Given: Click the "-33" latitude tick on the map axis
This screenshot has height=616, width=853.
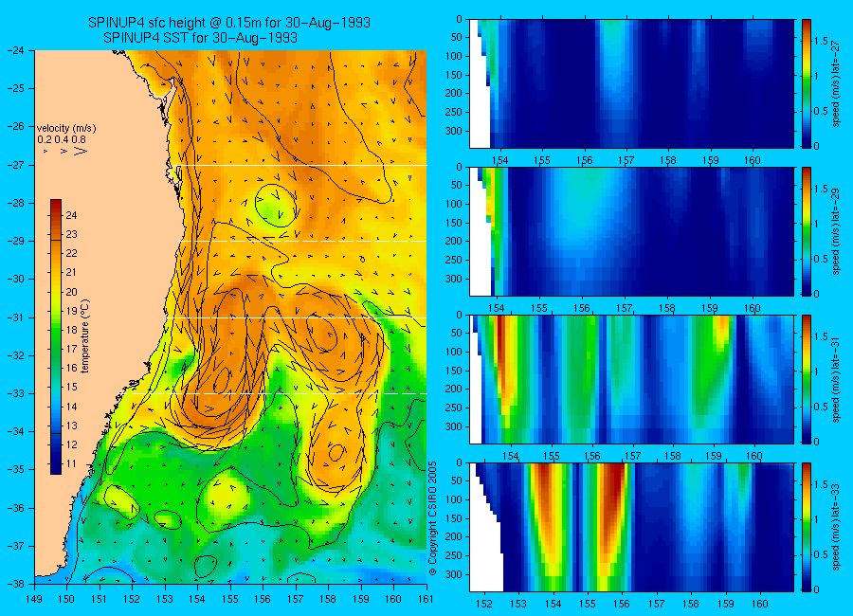Looking at the screenshot, I should (x=15, y=393).
